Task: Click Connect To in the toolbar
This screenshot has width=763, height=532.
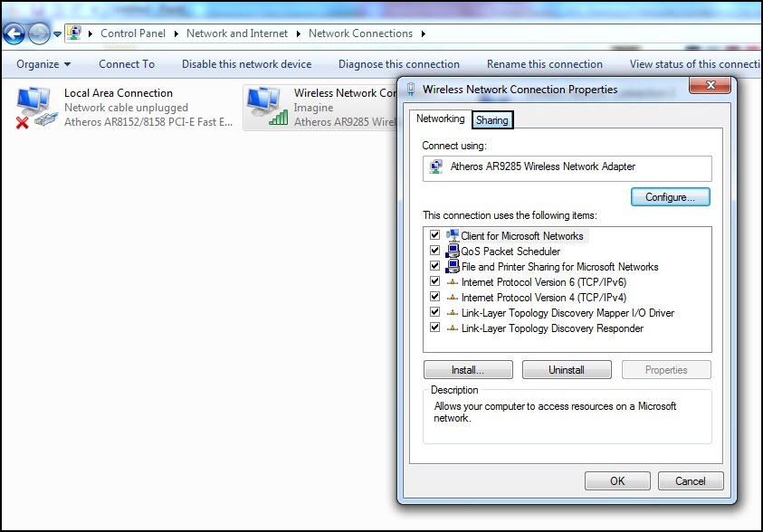Action: coord(127,64)
